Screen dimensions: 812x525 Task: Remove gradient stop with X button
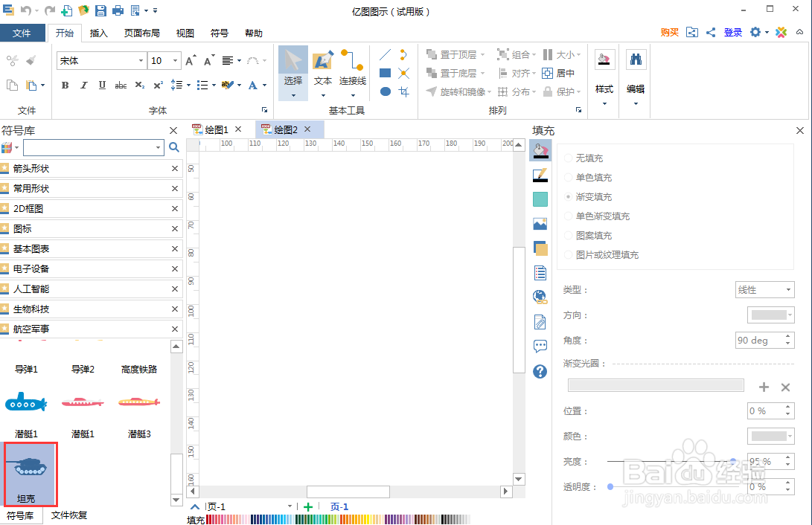[x=785, y=387]
